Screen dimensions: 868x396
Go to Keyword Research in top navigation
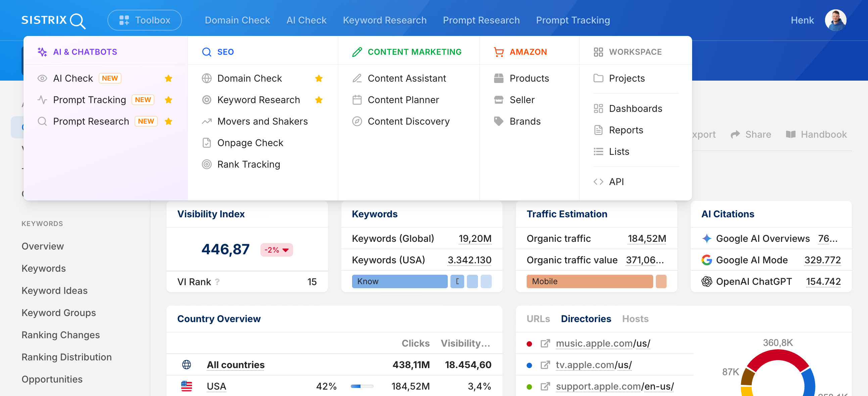click(x=385, y=20)
